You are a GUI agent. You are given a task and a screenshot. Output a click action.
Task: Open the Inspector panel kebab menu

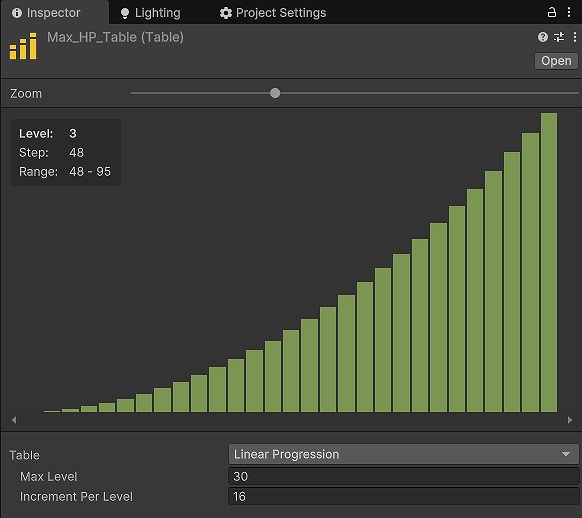coord(569,12)
